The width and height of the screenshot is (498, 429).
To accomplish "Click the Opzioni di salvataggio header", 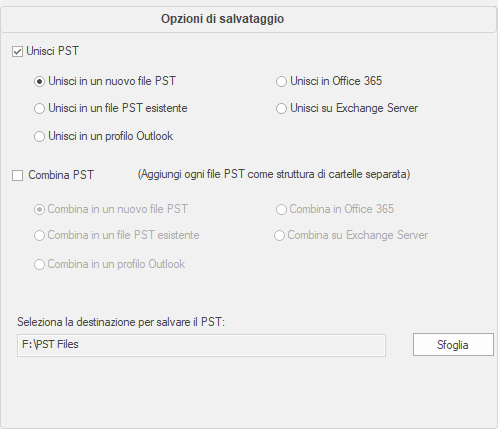I will [x=222, y=19].
